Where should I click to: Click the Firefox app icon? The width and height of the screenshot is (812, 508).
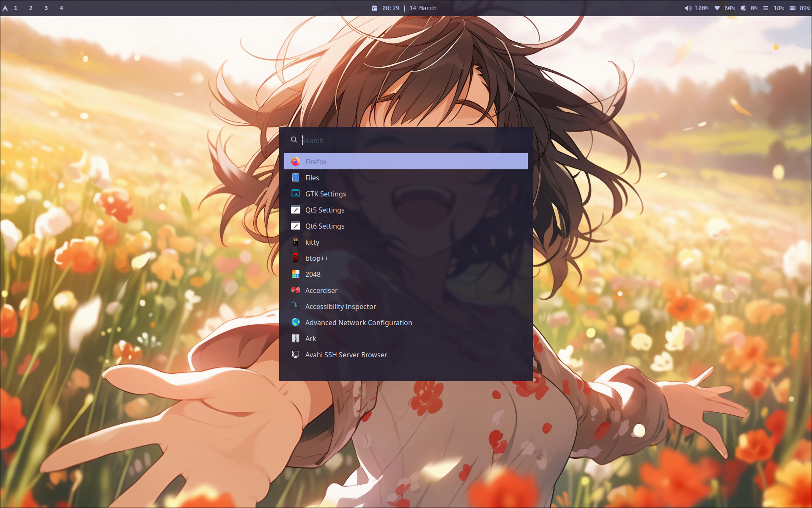click(296, 161)
